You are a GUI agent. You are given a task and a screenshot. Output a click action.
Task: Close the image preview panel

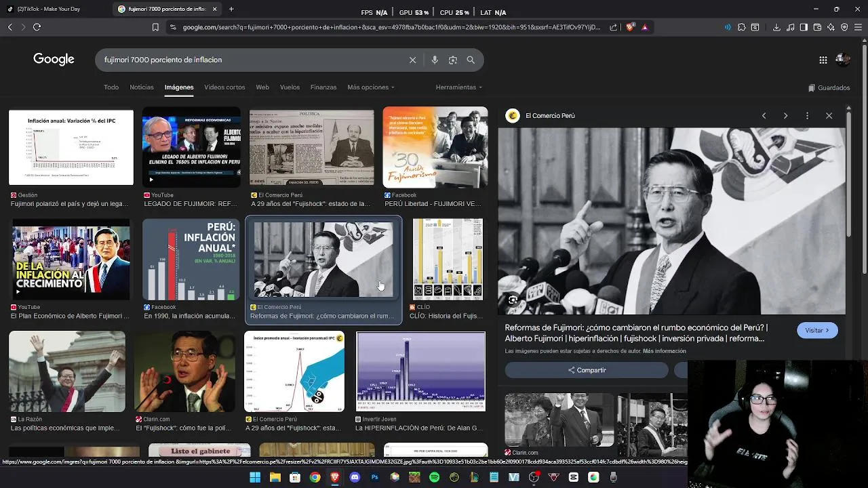(x=829, y=116)
